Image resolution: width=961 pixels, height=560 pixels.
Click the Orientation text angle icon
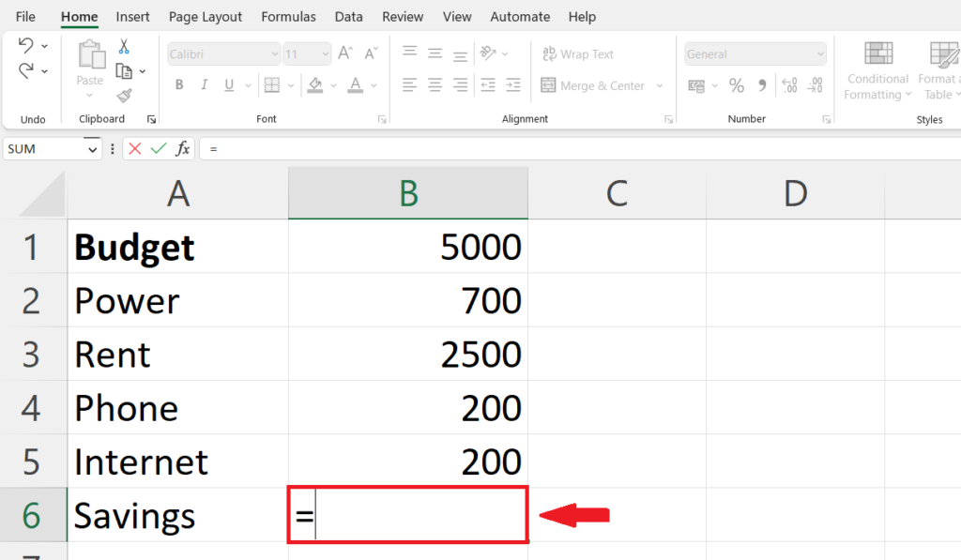pos(488,53)
